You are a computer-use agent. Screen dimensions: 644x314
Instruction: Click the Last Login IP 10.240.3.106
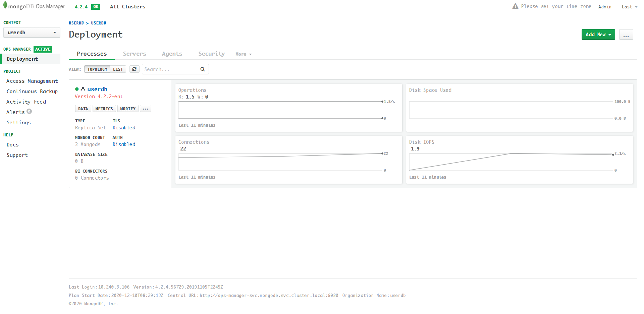(x=114, y=287)
